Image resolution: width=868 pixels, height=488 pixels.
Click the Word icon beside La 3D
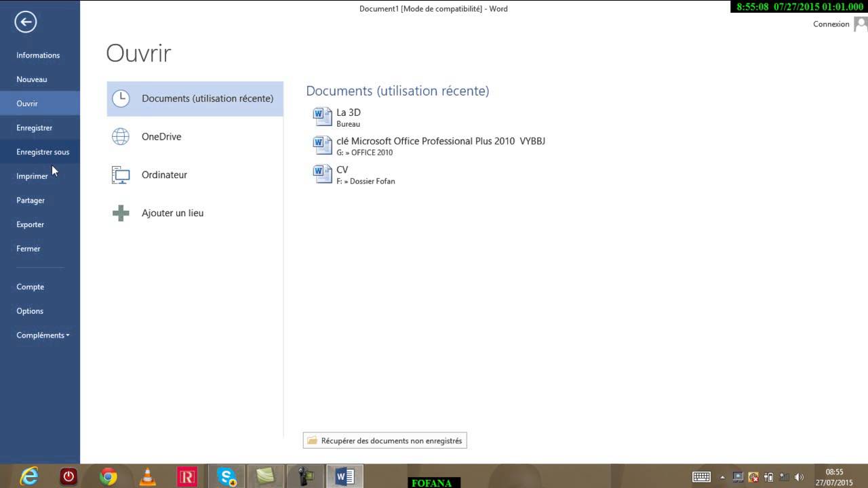(322, 117)
